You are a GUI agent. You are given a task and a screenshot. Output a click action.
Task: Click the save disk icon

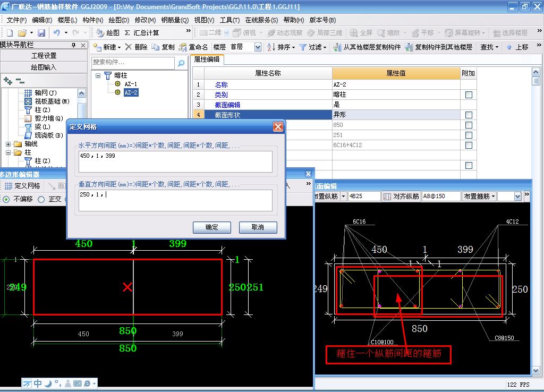point(41,33)
